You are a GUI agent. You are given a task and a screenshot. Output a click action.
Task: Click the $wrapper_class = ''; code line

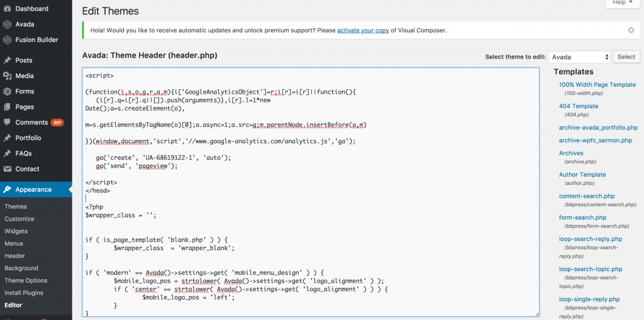(121, 215)
